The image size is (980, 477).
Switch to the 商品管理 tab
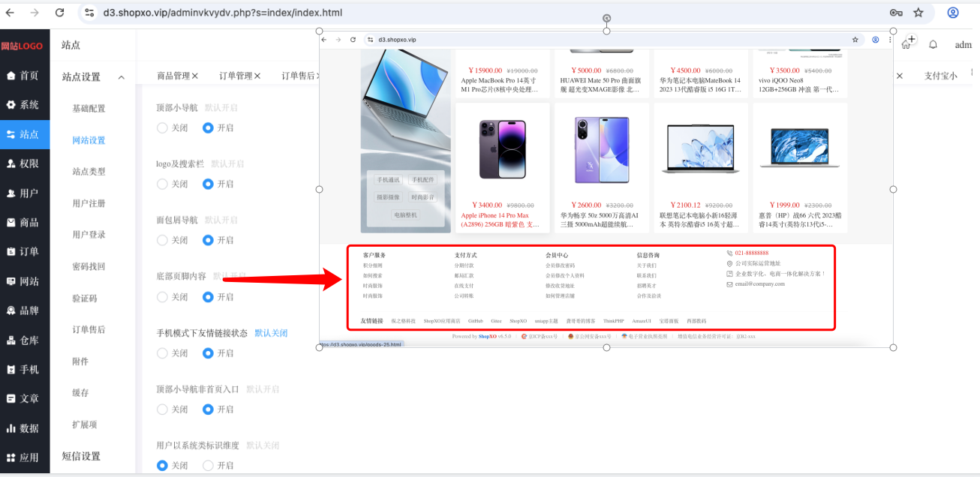click(173, 76)
